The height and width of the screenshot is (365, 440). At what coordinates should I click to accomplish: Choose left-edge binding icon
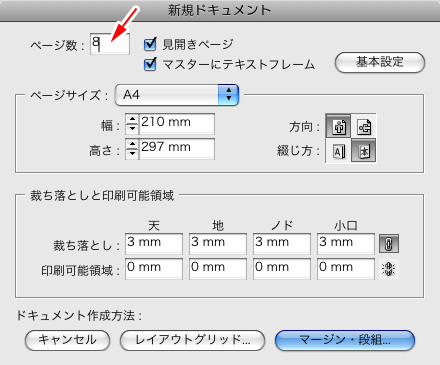pyautogui.click(x=338, y=151)
